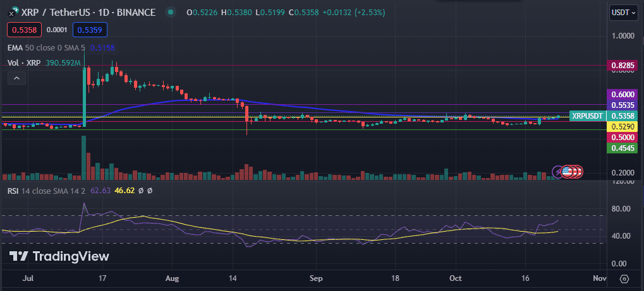Click the Oct label on time axis
Screen dimensions: 644x291
pyautogui.click(x=456, y=278)
